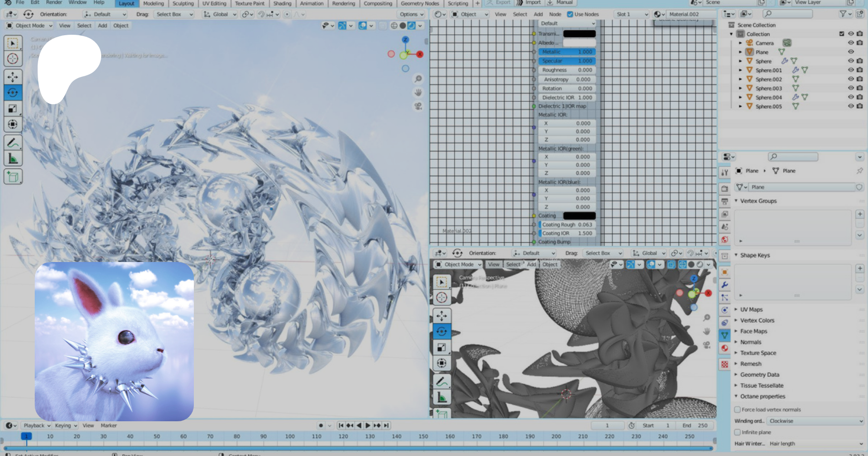The image size is (868, 456).
Task: Select the Annotate tool in main viewport
Action: coord(13,143)
